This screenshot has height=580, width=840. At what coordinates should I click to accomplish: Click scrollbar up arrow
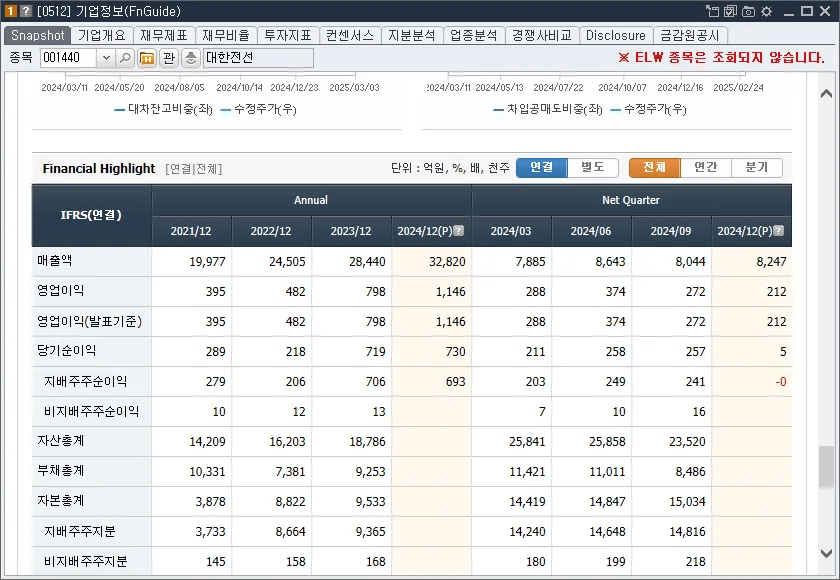826,93
